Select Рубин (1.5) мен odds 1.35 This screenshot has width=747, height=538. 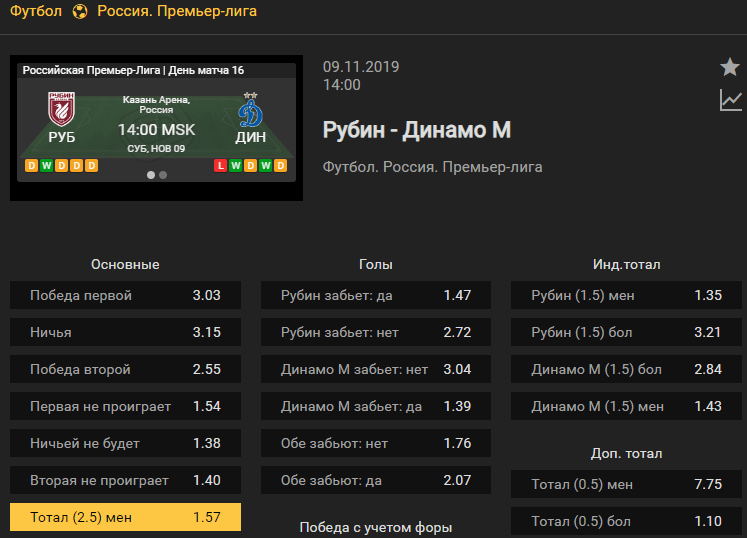(626, 295)
